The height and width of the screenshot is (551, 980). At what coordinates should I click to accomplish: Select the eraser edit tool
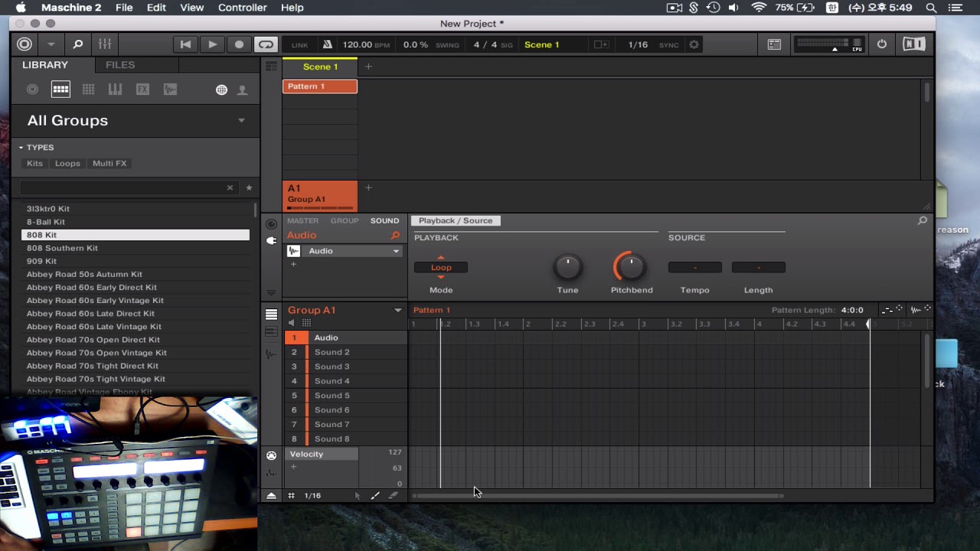click(x=394, y=496)
